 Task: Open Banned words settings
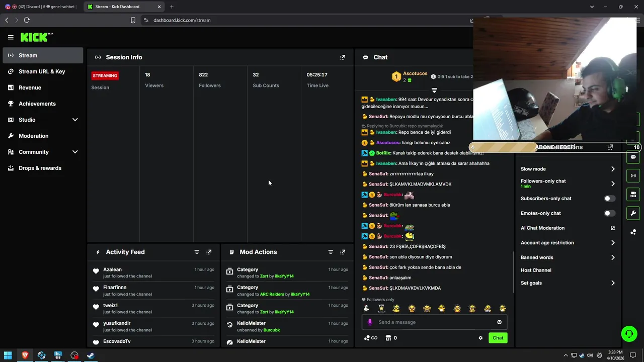click(568, 257)
